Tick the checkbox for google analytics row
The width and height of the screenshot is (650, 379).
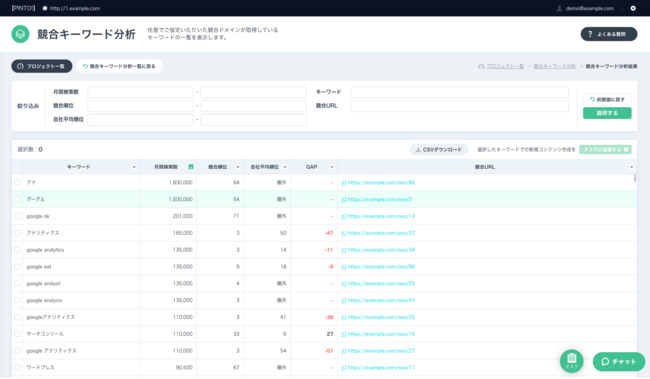[17, 250]
